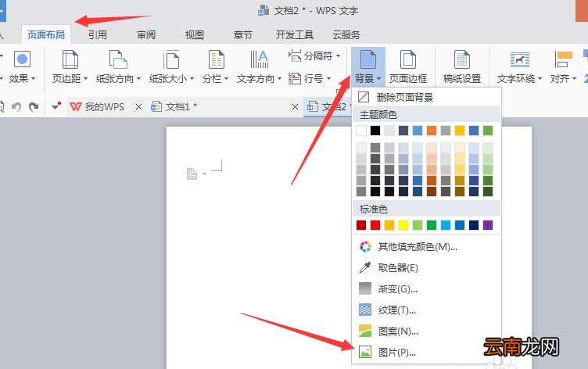Expand the 页边距 dropdown arrow
Viewport: 588px width, 369px height.
(x=85, y=79)
